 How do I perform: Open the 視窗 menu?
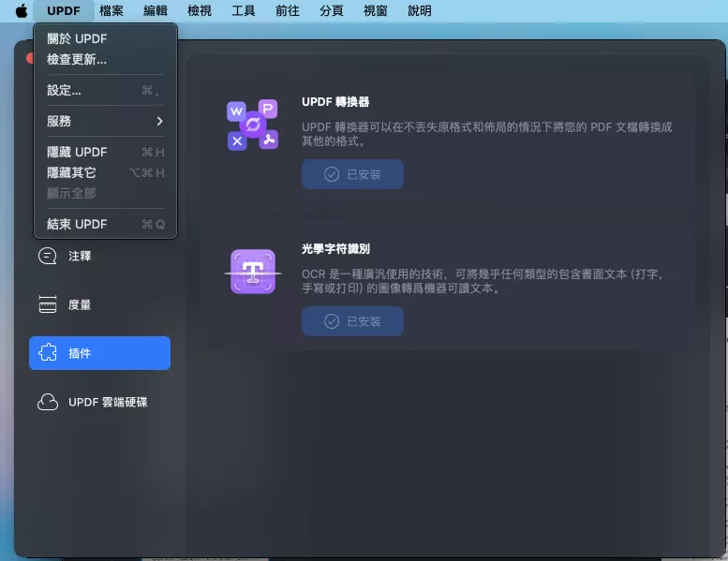pos(375,10)
